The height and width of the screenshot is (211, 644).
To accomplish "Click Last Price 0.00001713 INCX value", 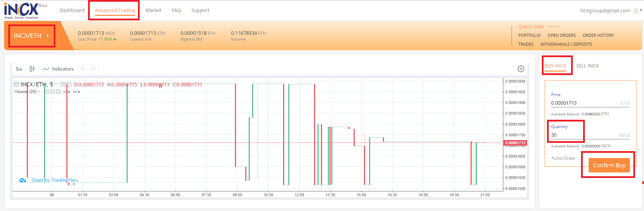I will [96, 33].
